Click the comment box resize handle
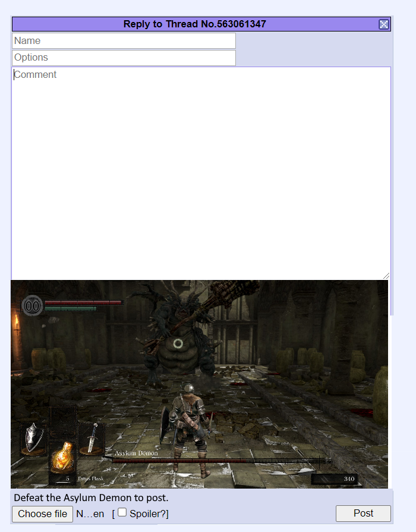416x532 pixels. click(x=386, y=276)
